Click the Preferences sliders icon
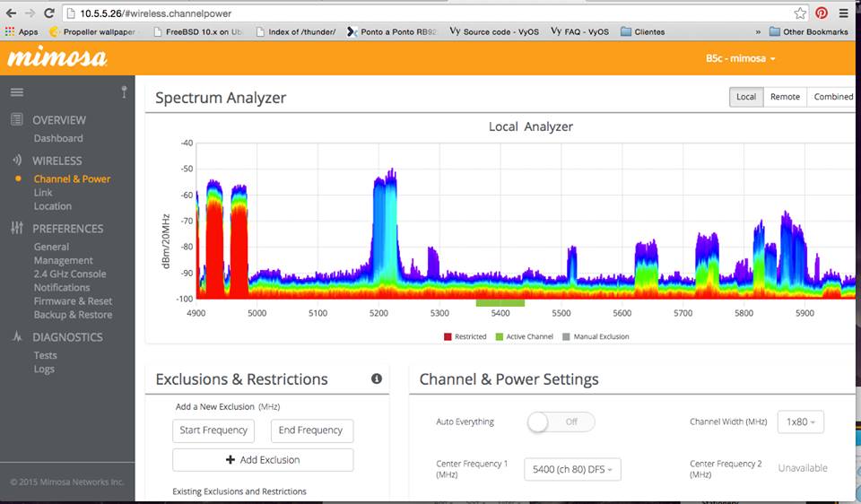The width and height of the screenshot is (861, 504). tap(17, 228)
